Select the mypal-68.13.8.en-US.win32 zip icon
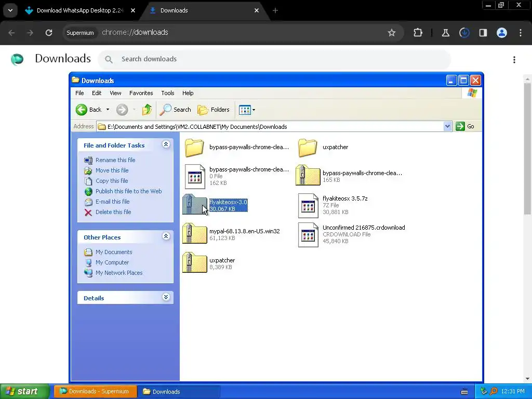 point(194,234)
